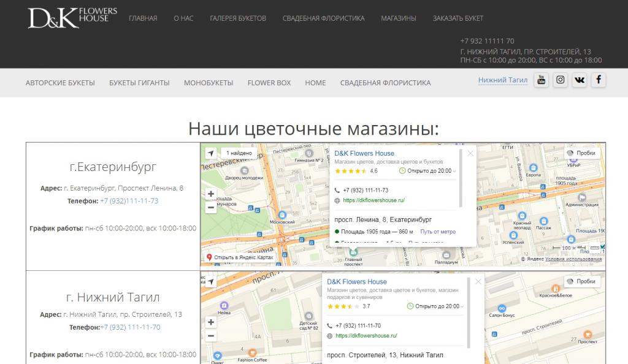Select БУКЕТЫ ГИГАНТЫ category
The width and height of the screenshot is (628, 364).
tap(139, 83)
